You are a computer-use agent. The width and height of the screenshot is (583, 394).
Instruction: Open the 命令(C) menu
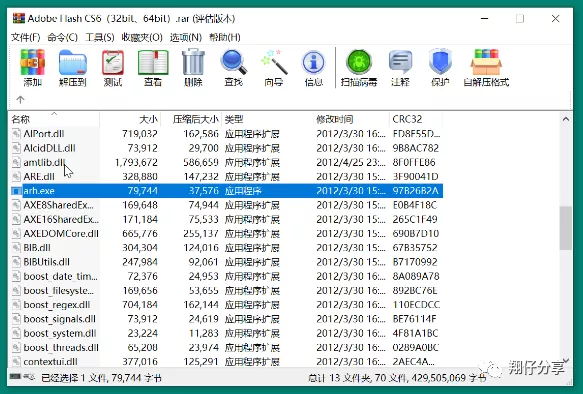point(62,37)
